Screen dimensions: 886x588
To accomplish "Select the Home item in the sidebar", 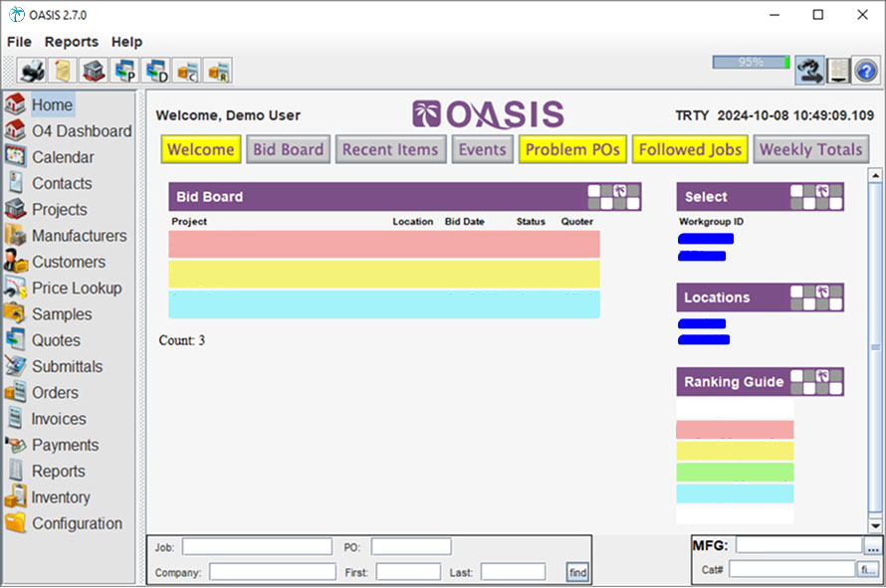I will point(52,104).
